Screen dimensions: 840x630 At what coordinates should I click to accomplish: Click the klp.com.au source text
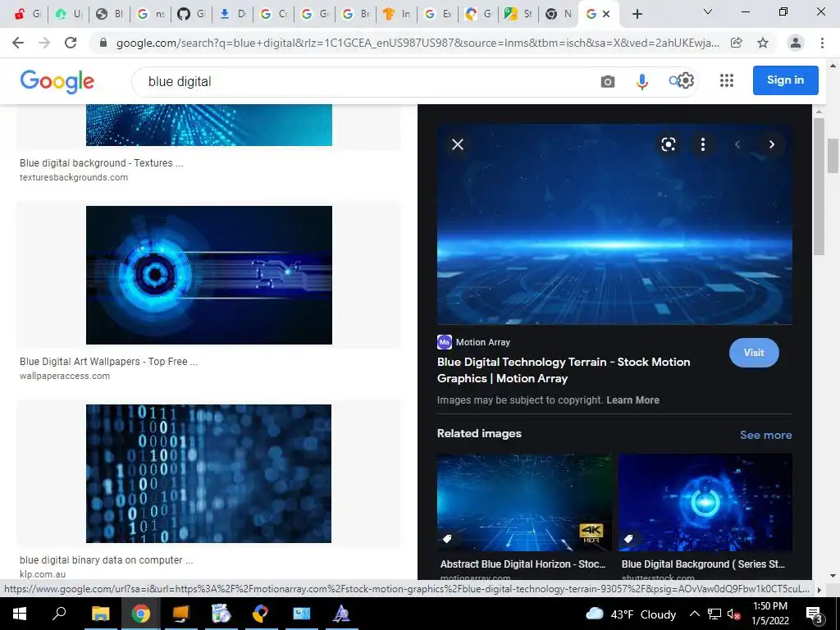(x=43, y=574)
